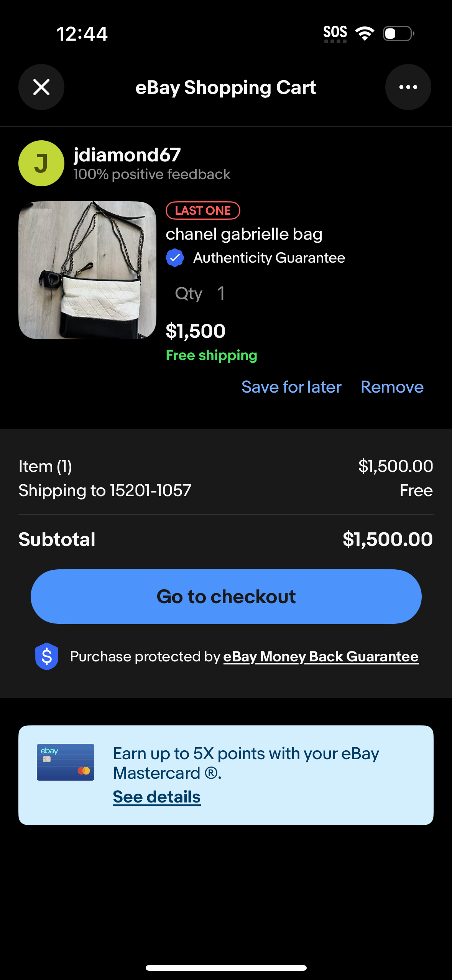Save the Chanel bag for later

click(x=291, y=386)
